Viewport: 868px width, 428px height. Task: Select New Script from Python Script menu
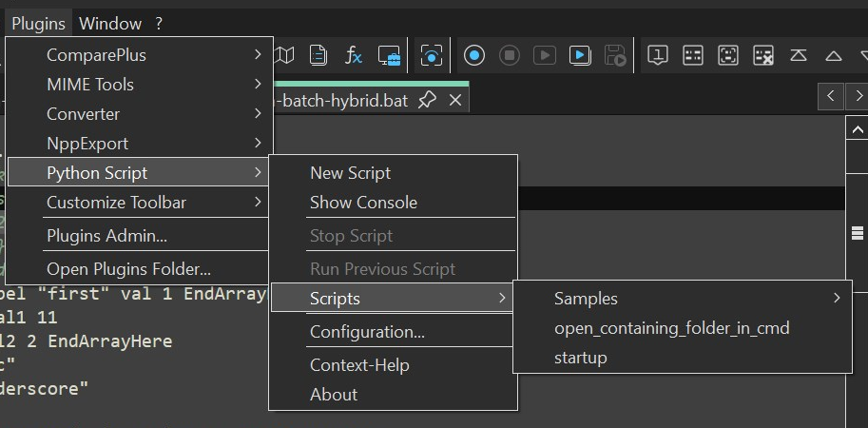350,173
